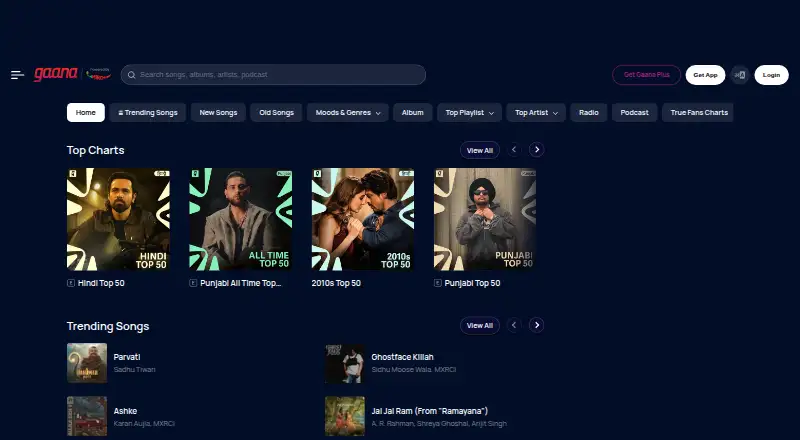The height and width of the screenshot is (440, 800).
Task: Click View All for Trending Songs
Action: [480, 326]
